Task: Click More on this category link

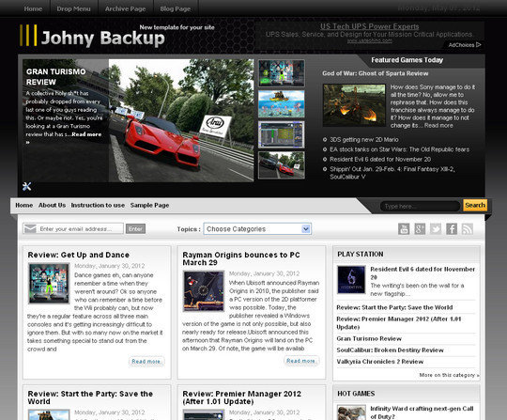Action: pos(449,375)
